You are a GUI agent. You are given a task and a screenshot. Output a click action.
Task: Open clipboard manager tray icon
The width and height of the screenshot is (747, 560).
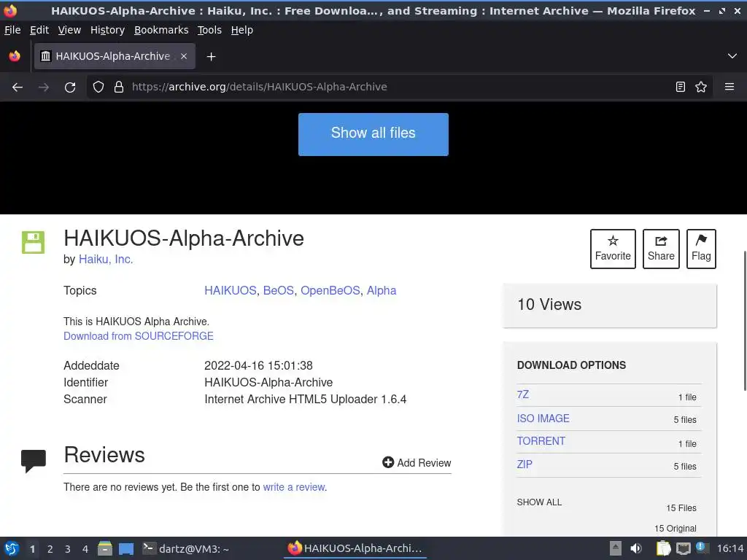663,548
